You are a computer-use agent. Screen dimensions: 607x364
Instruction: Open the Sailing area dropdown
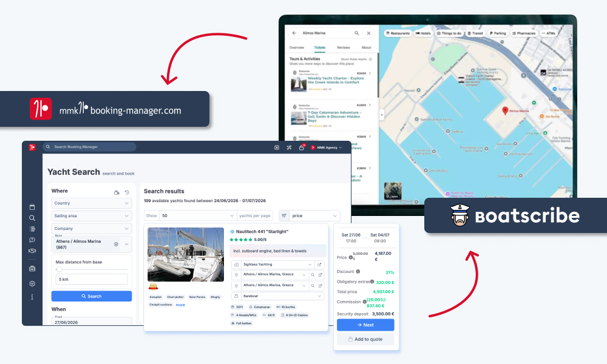coord(91,216)
